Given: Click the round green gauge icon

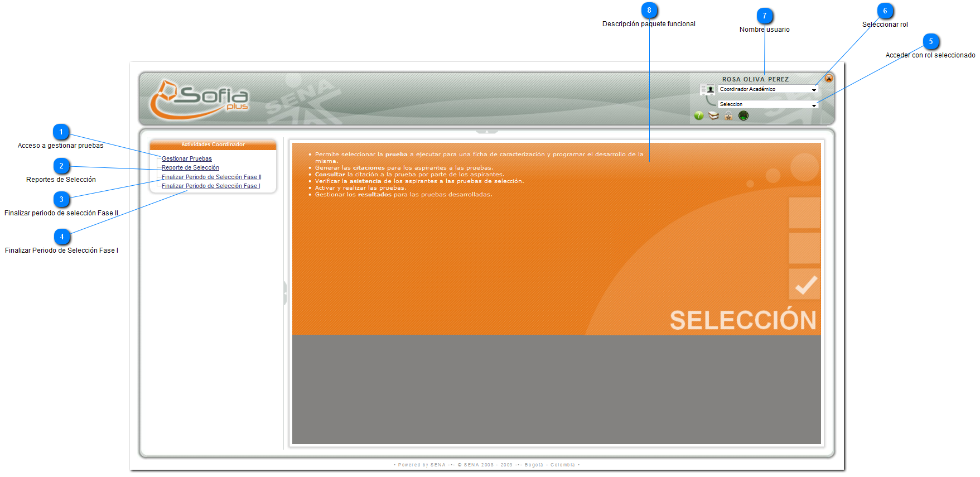Looking at the screenshot, I should (744, 115).
